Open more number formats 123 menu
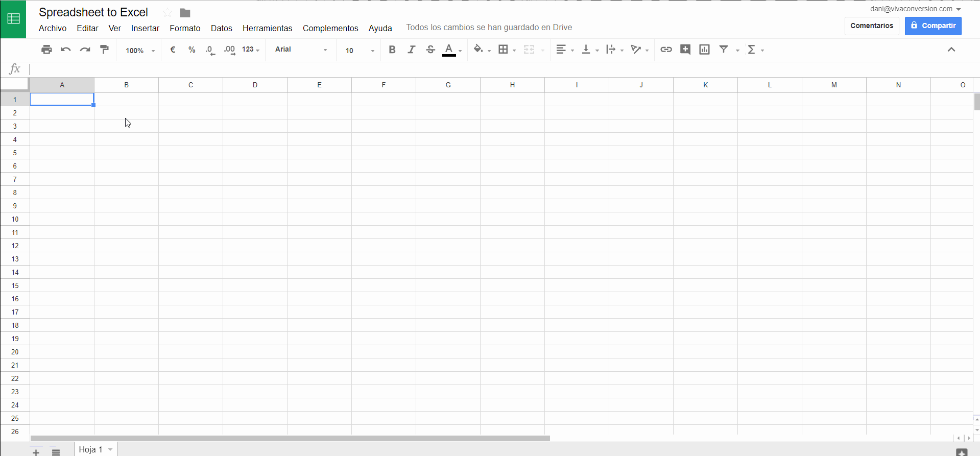The width and height of the screenshot is (980, 456). (251, 50)
